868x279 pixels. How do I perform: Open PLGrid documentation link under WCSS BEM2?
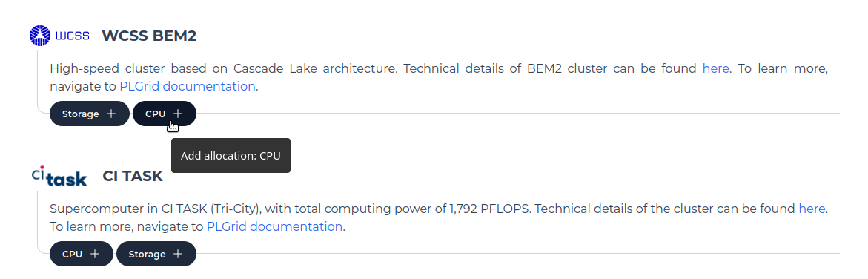188,87
